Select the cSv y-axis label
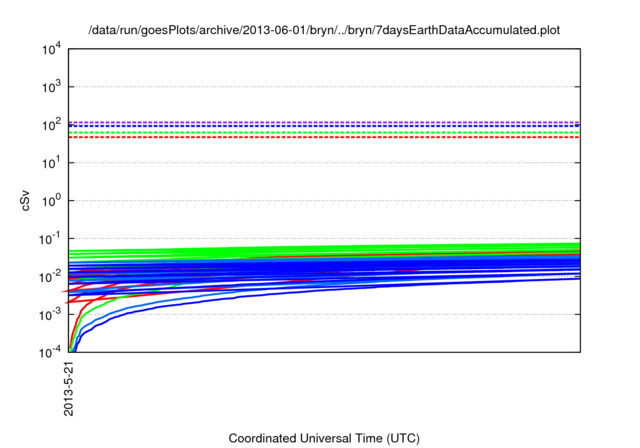640x448 pixels. click(x=25, y=201)
